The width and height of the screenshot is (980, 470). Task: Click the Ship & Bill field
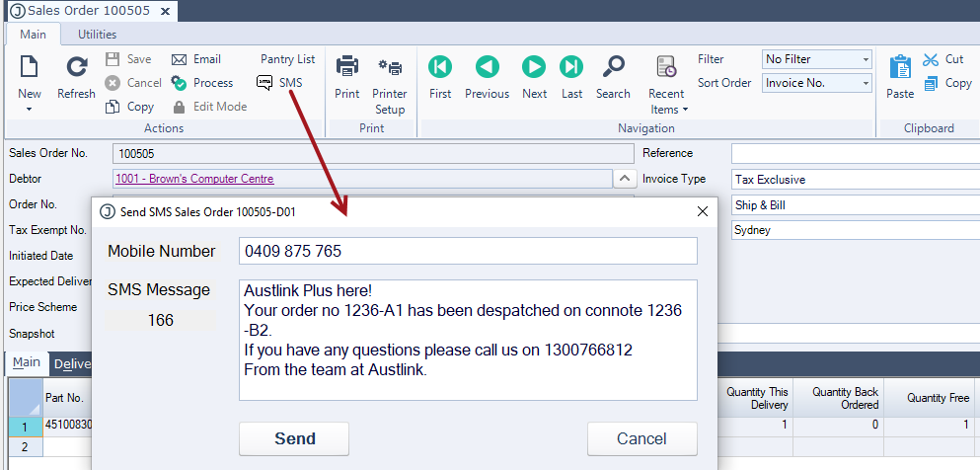point(855,205)
